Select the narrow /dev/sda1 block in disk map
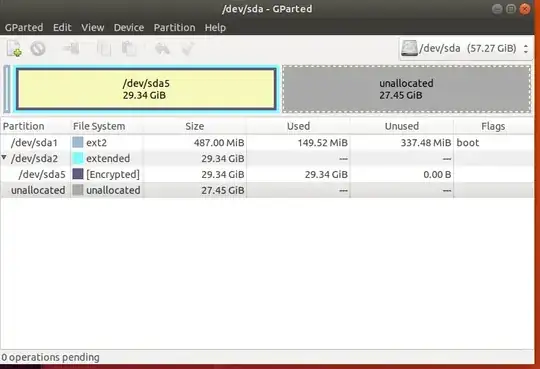 7,89
